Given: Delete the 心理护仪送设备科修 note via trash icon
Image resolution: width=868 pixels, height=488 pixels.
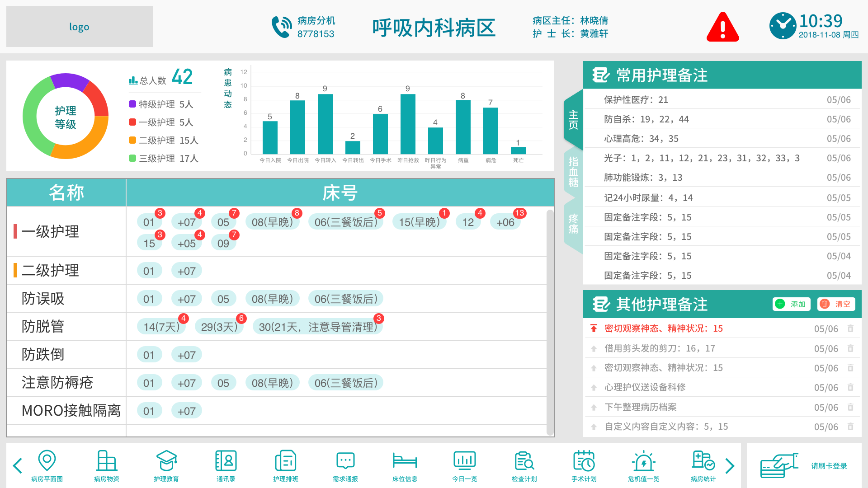Looking at the screenshot, I should point(850,387).
